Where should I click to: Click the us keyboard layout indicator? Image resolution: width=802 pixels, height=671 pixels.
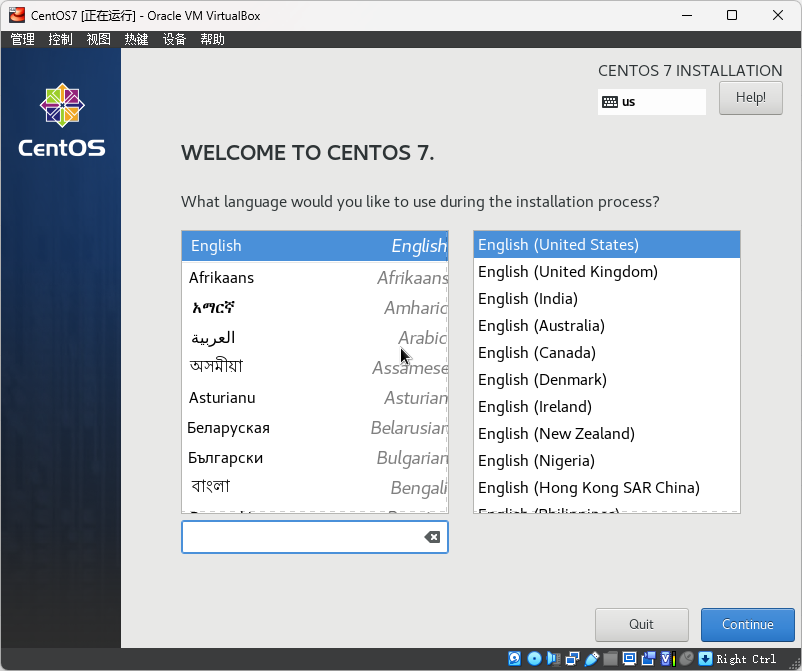(x=652, y=102)
